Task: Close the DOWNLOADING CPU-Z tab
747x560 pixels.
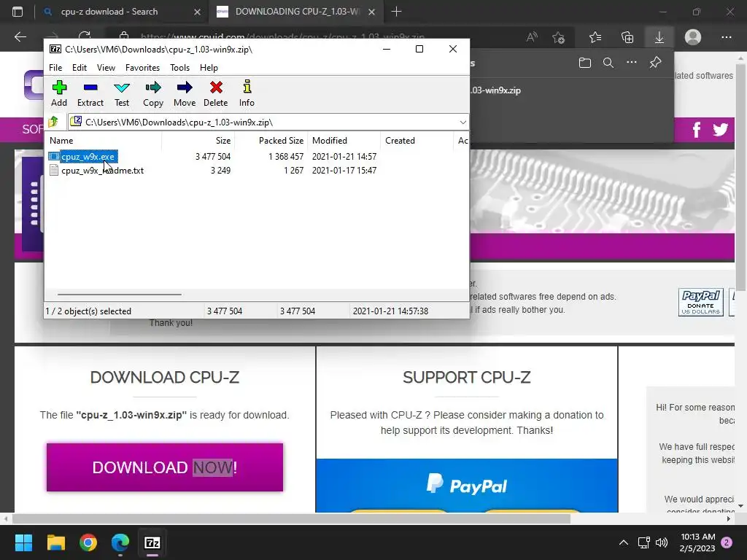Action: coord(372,12)
